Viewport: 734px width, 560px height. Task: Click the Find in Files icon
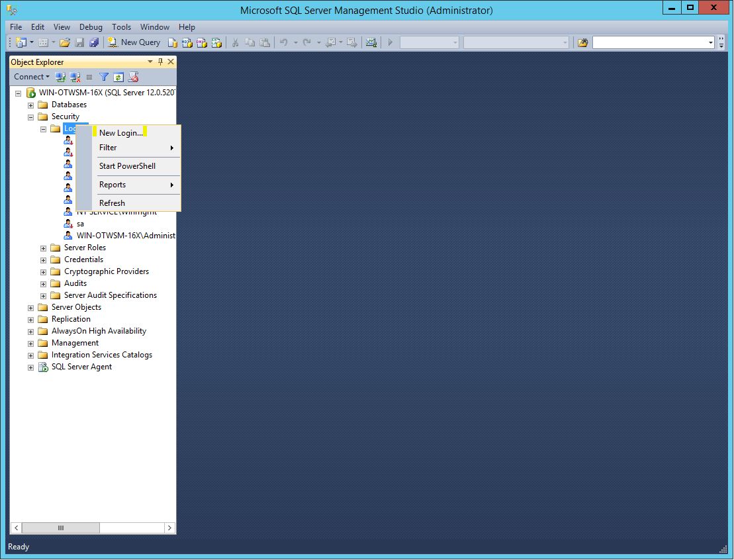[582, 42]
